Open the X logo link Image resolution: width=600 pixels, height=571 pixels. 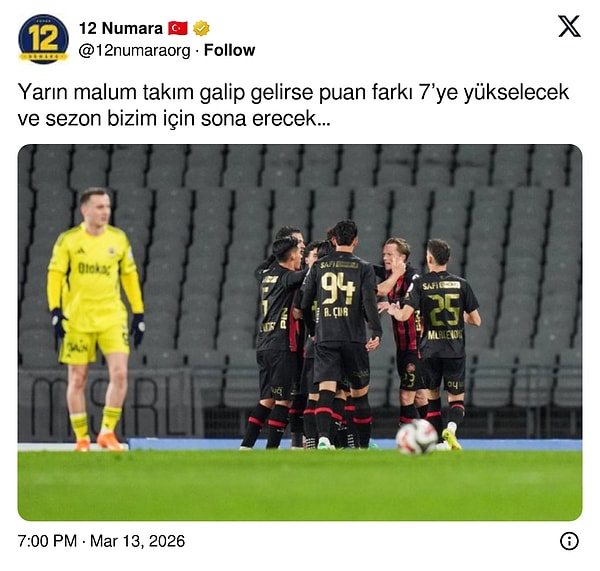(569, 26)
